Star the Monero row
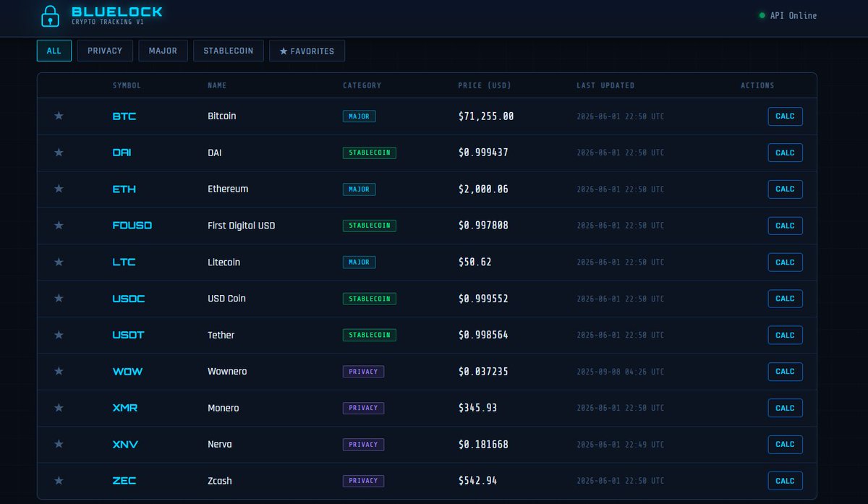 [x=59, y=408]
